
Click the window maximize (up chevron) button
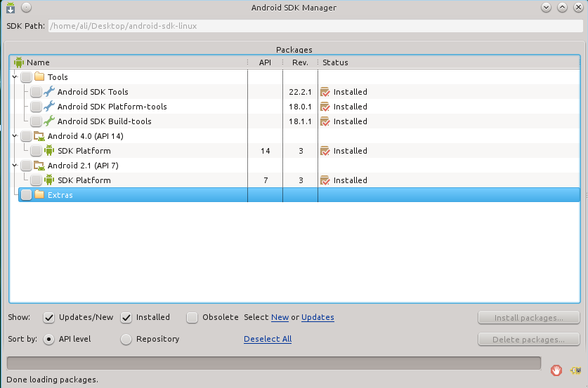pyautogui.click(x=562, y=7)
